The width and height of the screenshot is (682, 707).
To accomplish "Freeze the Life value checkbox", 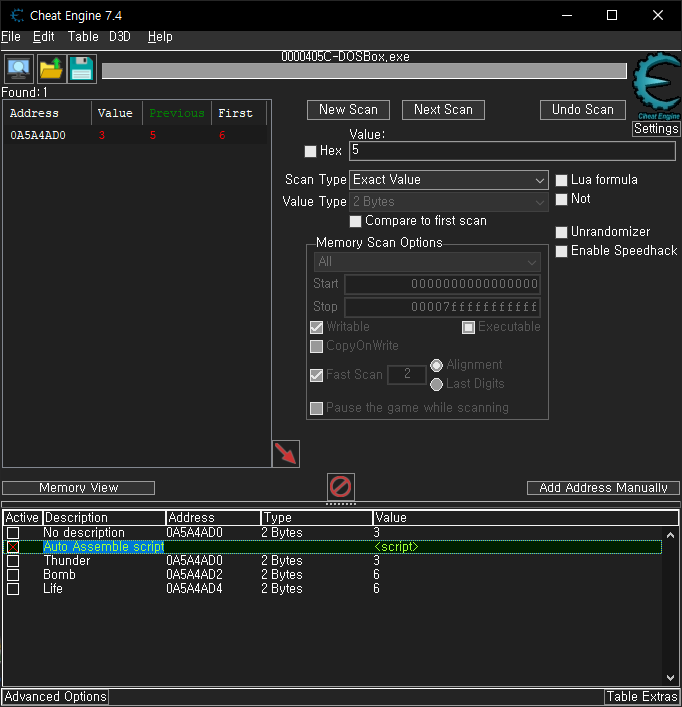I will coord(13,589).
